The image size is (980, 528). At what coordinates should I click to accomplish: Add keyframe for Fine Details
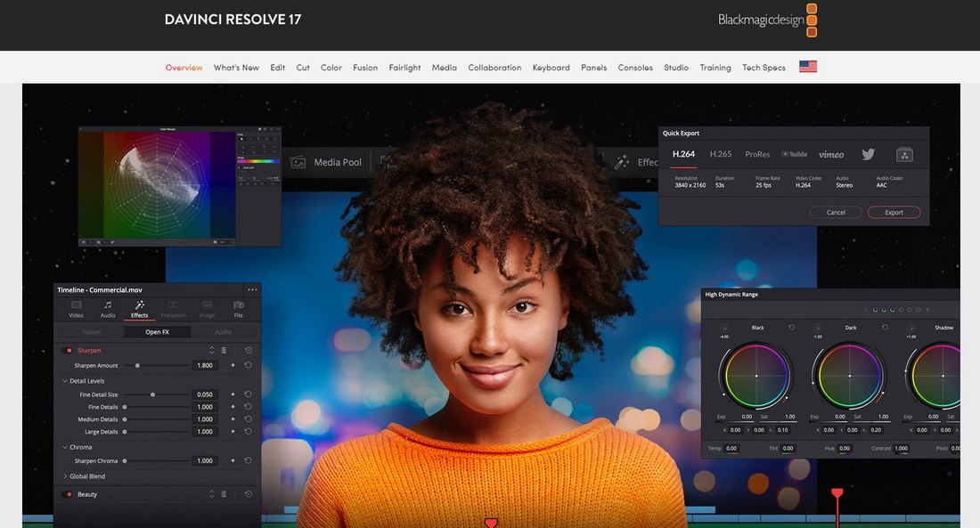point(233,407)
